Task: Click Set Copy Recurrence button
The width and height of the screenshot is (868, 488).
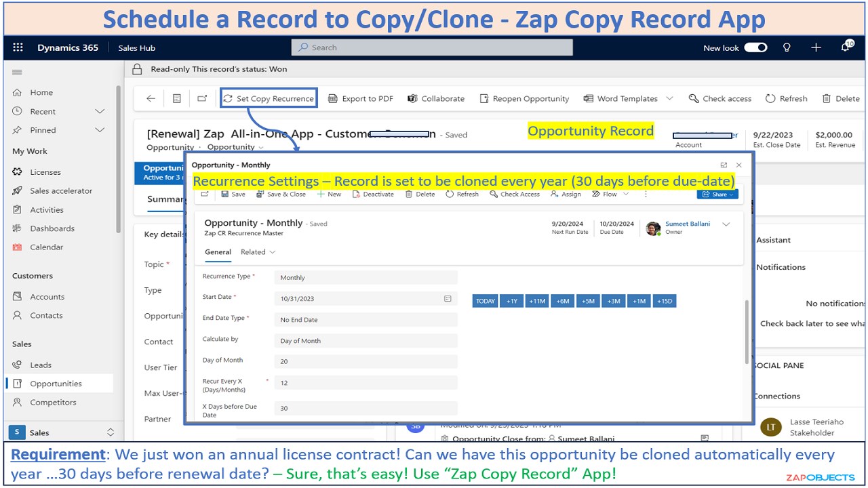Action: (269, 98)
